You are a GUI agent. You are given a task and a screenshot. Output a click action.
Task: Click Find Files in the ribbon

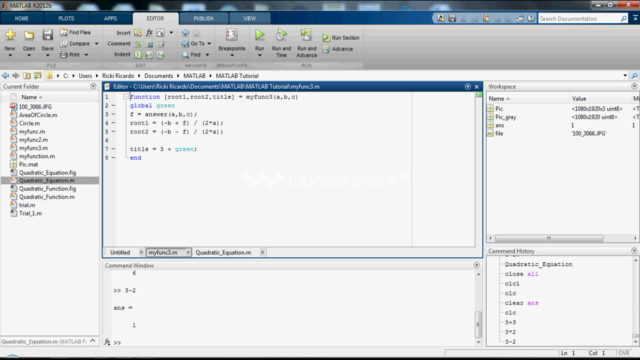click(x=76, y=32)
